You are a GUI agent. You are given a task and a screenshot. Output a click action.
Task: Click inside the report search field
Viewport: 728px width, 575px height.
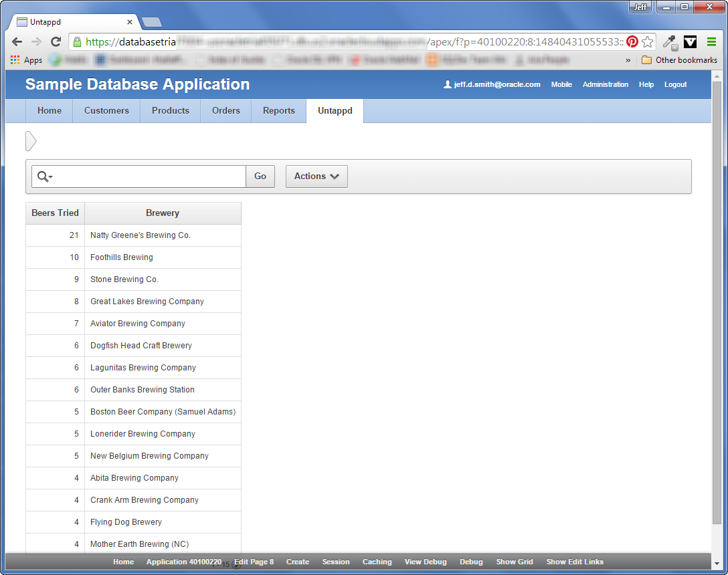click(x=149, y=177)
